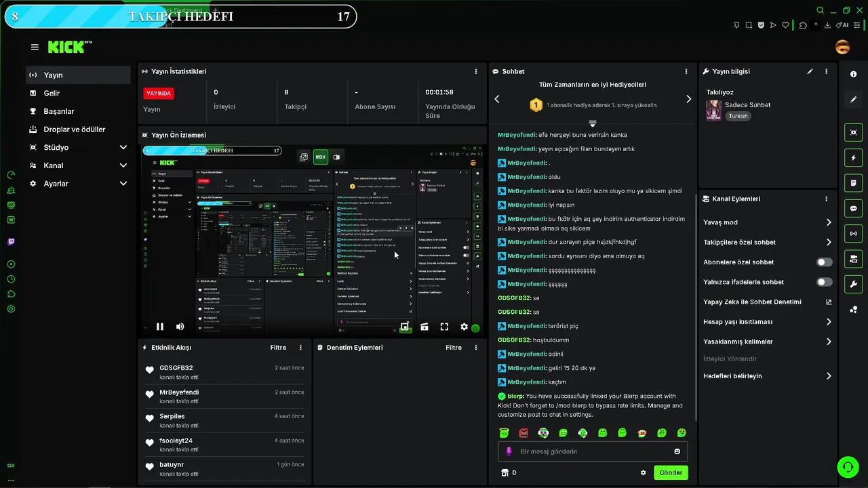This screenshot has width=868, height=488.
Task: Click the browser search magnifier icon
Action: [x=820, y=10]
